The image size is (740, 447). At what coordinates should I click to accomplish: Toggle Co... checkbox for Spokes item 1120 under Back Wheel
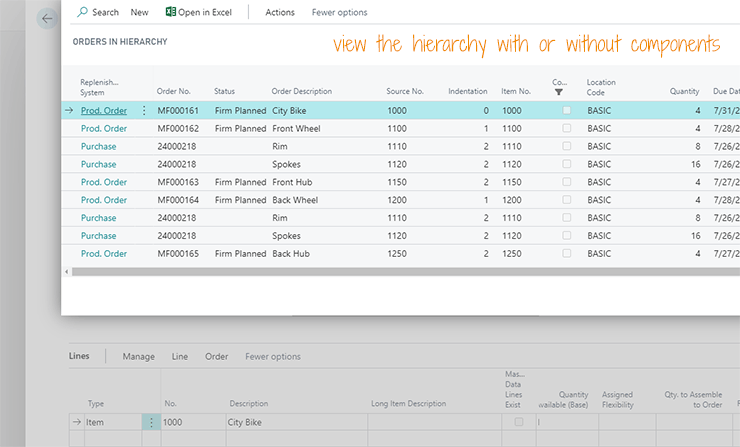click(566, 236)
